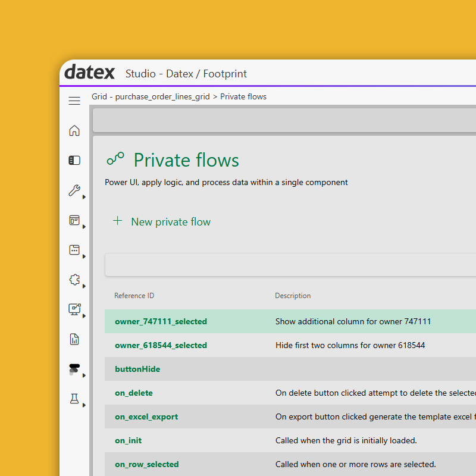Screen dimensions: 476x476
Task: Open the hamburger menu in sidebar
Action: [x=74, y=101]
